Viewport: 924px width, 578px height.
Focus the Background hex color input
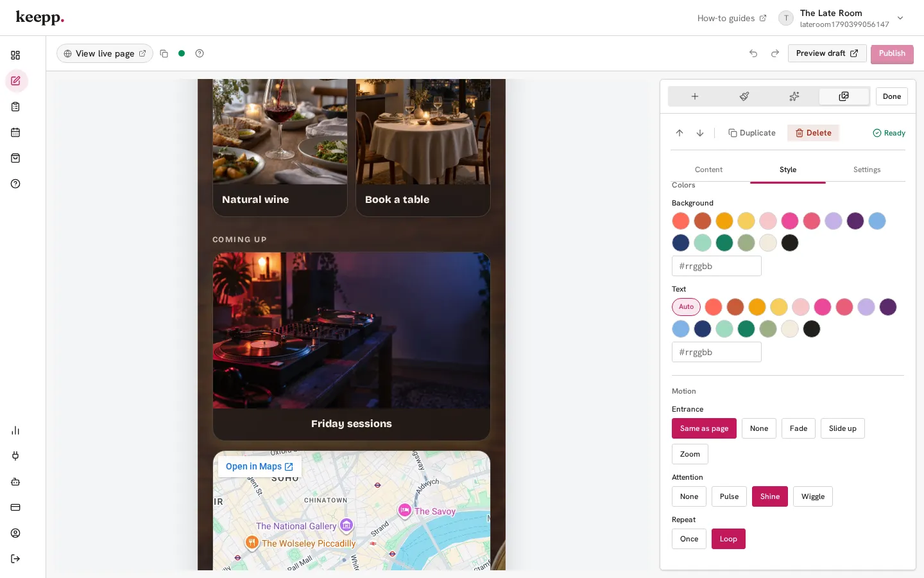click(x=717, y=266)
